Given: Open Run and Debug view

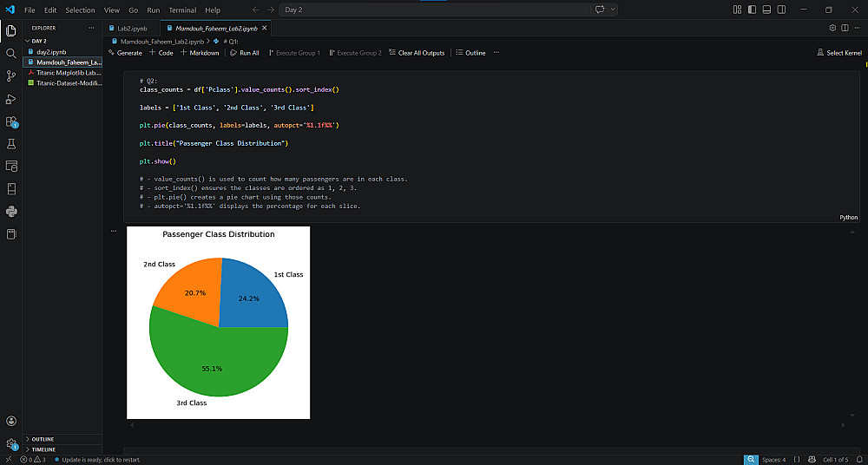Looking at the screenshot, I should pyautogui.click(x=11, y=98).
